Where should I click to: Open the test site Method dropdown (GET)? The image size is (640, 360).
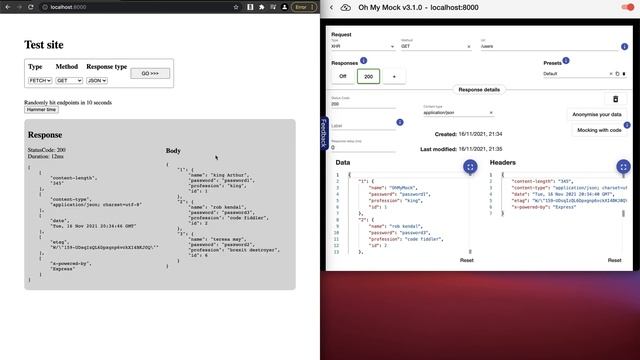click(69, 80)
